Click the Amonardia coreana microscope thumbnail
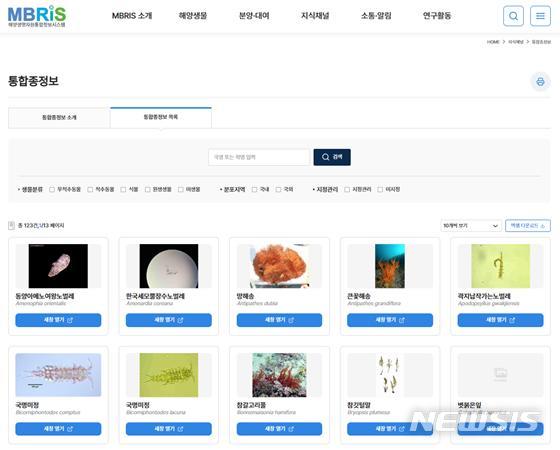This screenshot has height=450, width=560. (169, 266)
